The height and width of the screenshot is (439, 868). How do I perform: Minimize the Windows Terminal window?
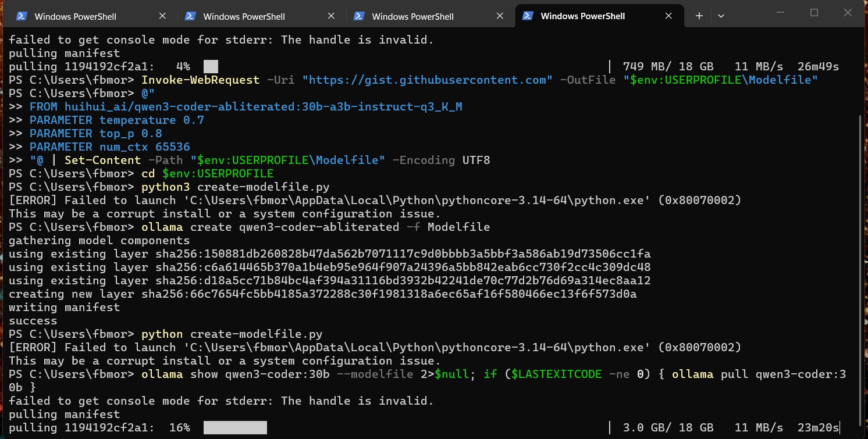781,13
